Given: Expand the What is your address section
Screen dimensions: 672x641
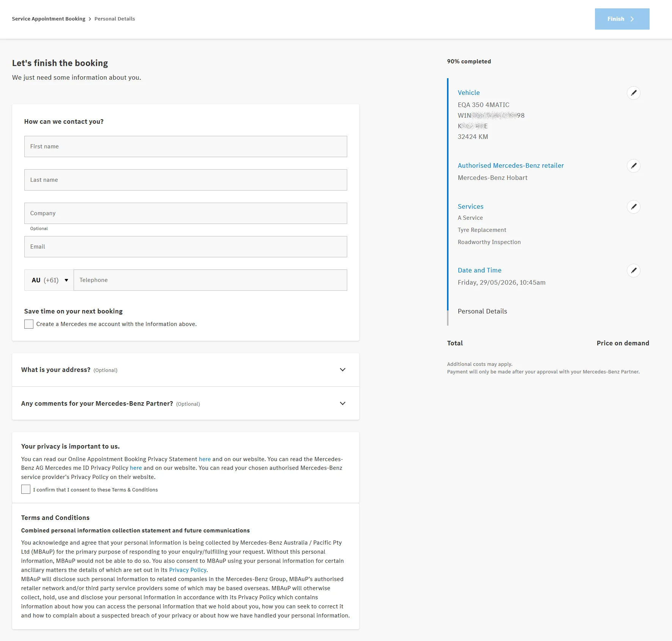Looking at the screenshot, I should coord(186,370).
